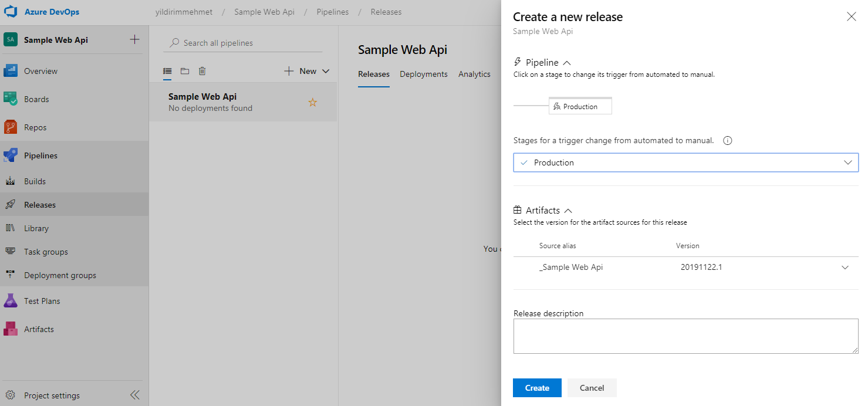Switch to the folder view icon
This screenshot has height=406, width=868.
pos(185,71)
